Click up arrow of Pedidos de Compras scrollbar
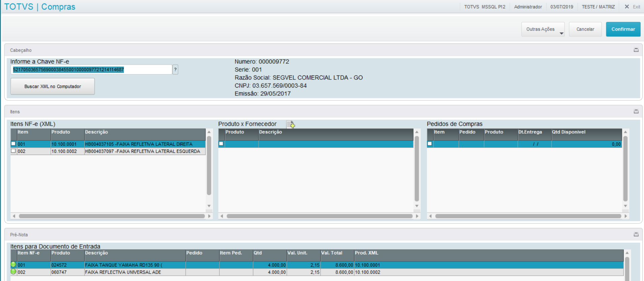Viewport: 644px width, 281px height. tap(625, 132)
